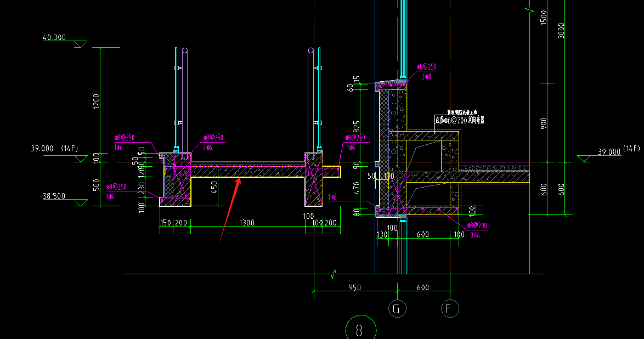644x339 pixels.
Task: Click the 3Φ6 rebar annotation
Action: click(475, 235)
